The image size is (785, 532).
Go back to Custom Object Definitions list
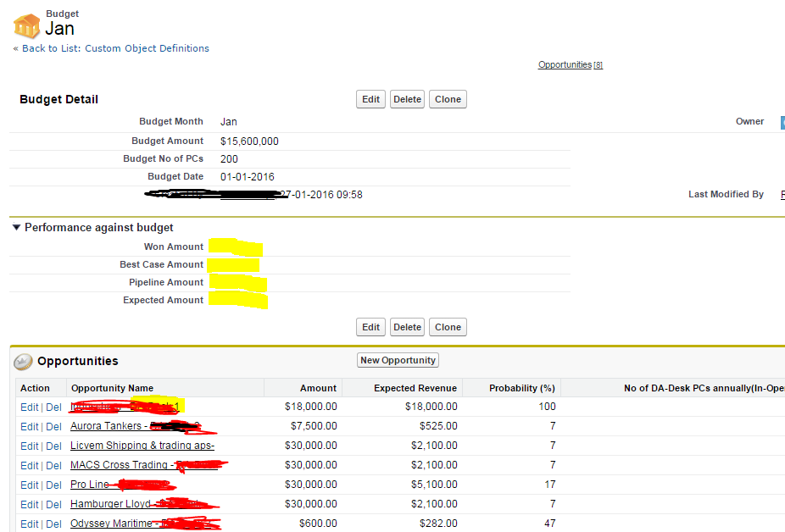[x=111, y=48]
